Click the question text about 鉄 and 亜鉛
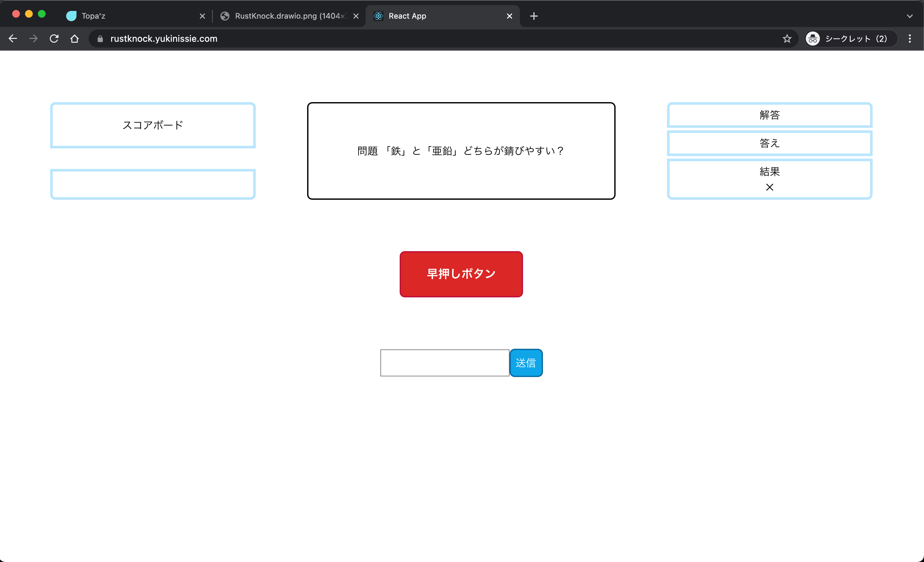 click(461, 151)
